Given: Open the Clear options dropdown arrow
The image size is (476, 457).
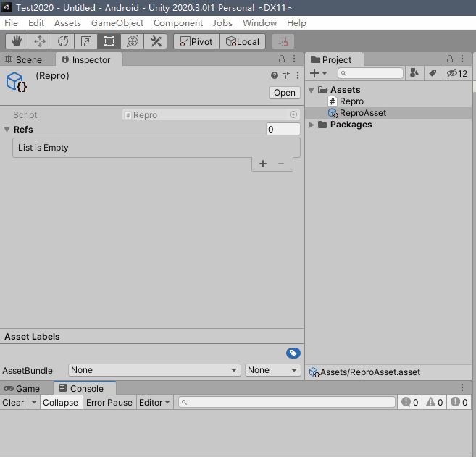Looking at the screenshot, I should pos(34,403).
